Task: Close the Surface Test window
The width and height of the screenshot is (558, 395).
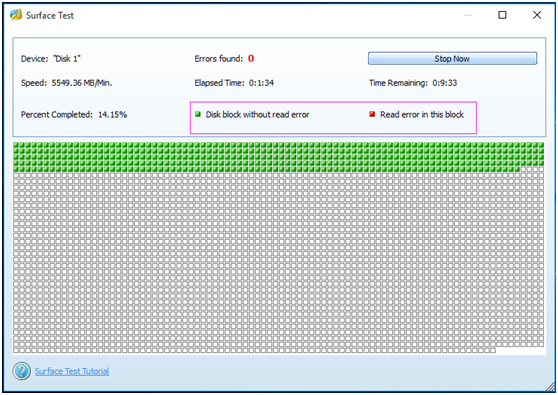Action: coord(537,15)
